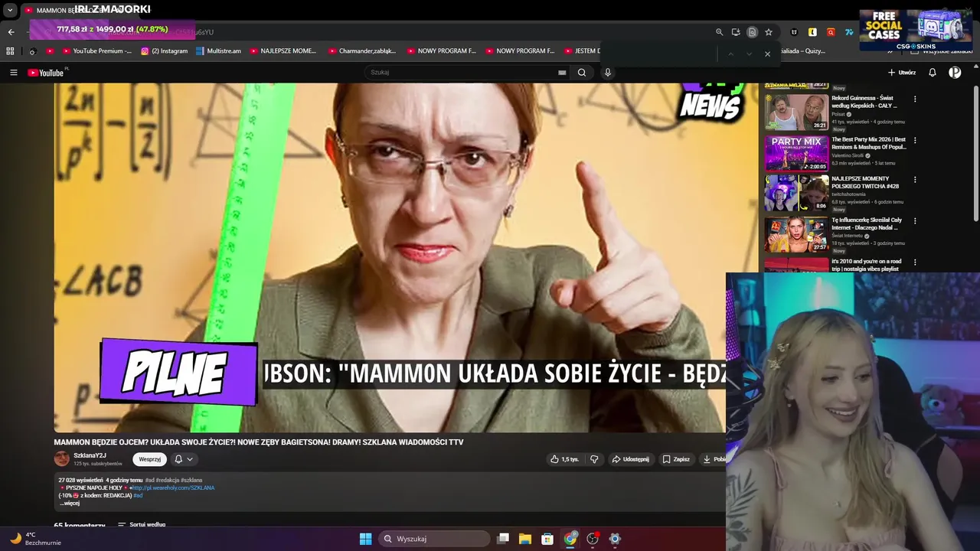Open the Sortuj według comments sorter

[x=142, y=525]
